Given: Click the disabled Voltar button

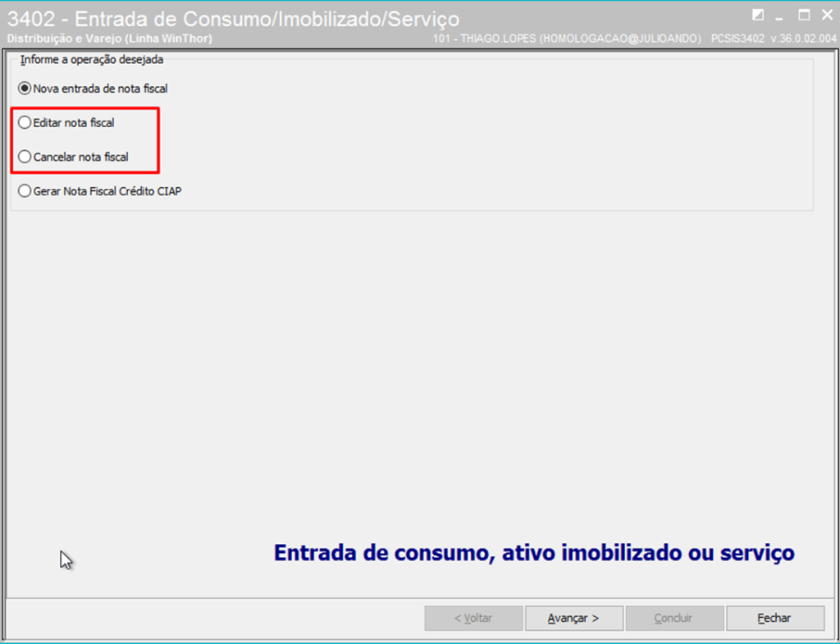Looking at the screenshot, I should click(x=473, y=618).
